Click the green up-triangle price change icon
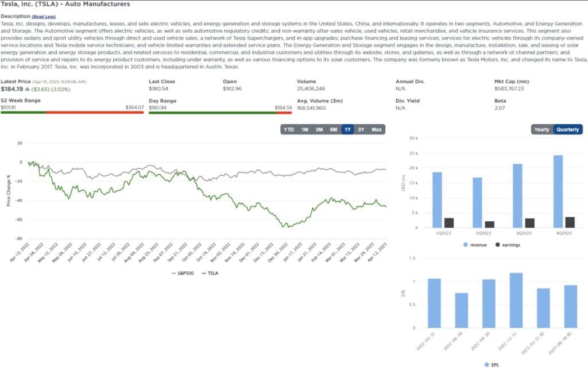This screenshot has height=369, width=588. tap(27, 89)
